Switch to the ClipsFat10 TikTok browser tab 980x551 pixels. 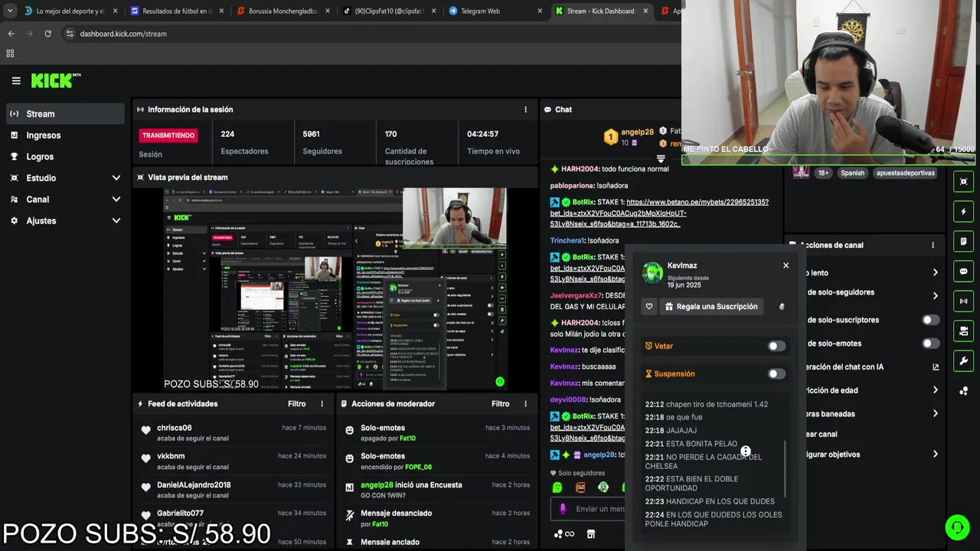388,11
